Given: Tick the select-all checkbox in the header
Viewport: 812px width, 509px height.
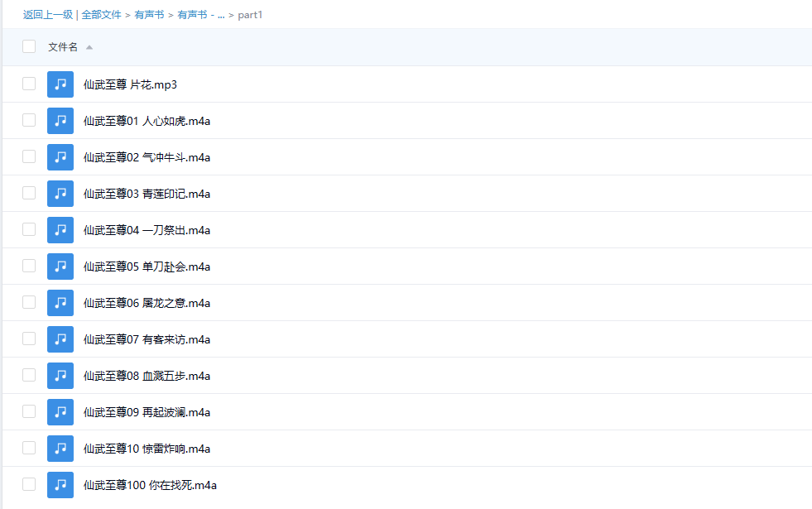Looking at the screenshot, I should click(x=29, y=46).
